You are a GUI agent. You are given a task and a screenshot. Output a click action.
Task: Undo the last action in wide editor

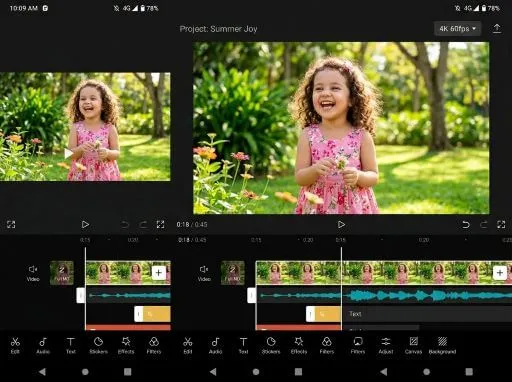click(466, 225)
